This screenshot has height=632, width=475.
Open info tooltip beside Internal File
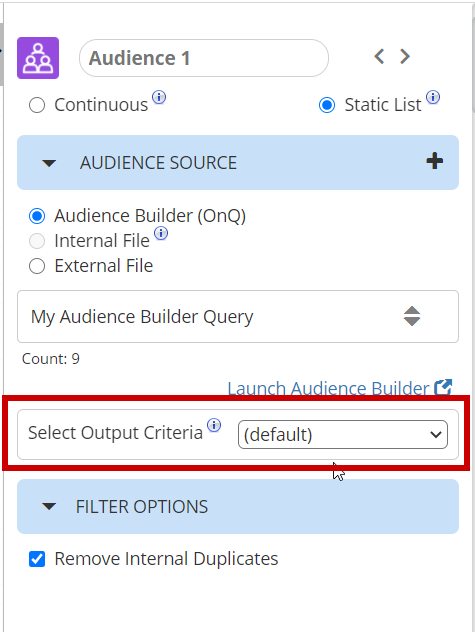[x=161, y=233]
